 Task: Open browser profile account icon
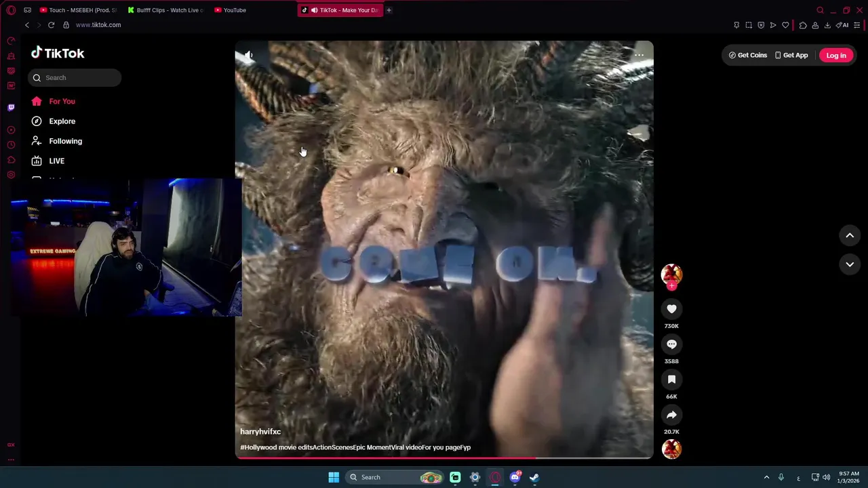815,25
